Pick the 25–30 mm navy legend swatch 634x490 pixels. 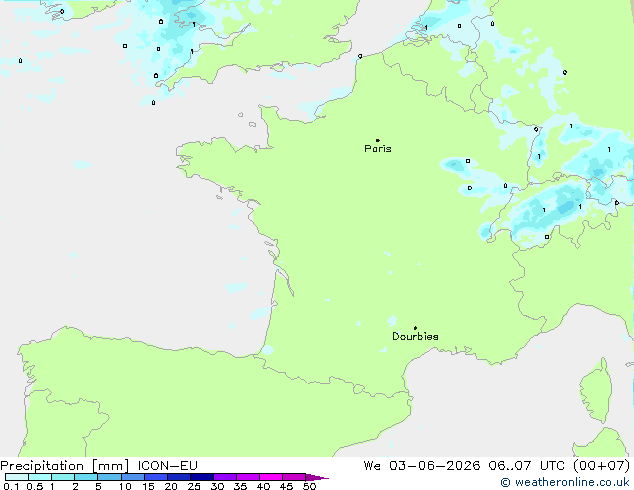click(x=202, y=477)
